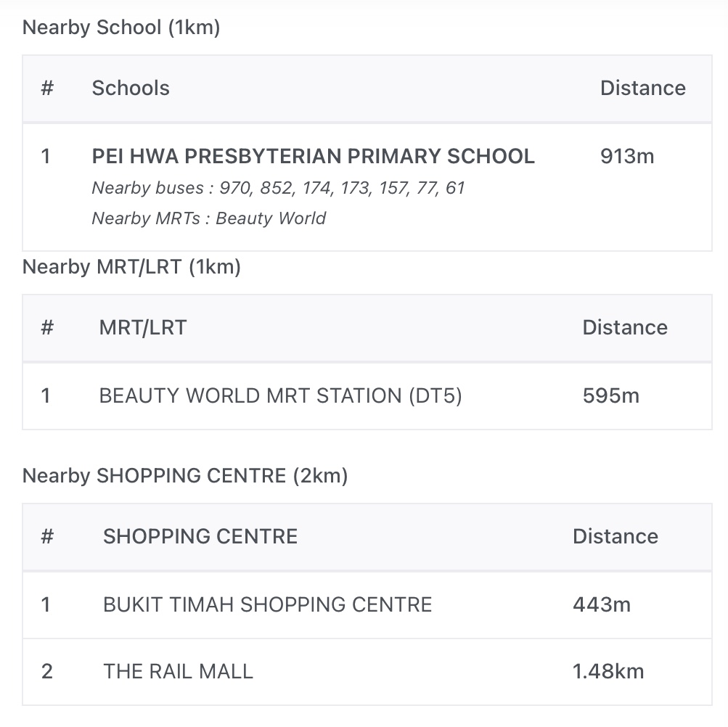Image resolution: width=728 pixels, height=727 pixels.
Task: Click the 595m MRT distance value
Action: [610, 395]
